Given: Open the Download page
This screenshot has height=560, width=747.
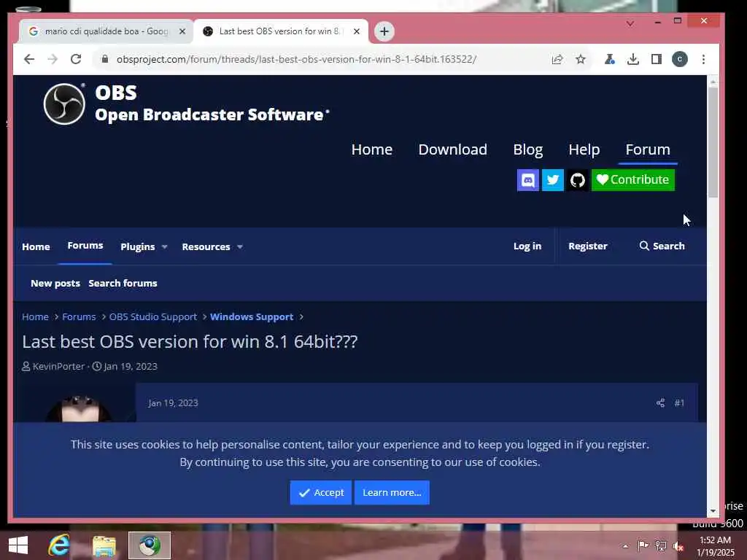Looking at the screenshot, I should [452, 149].
